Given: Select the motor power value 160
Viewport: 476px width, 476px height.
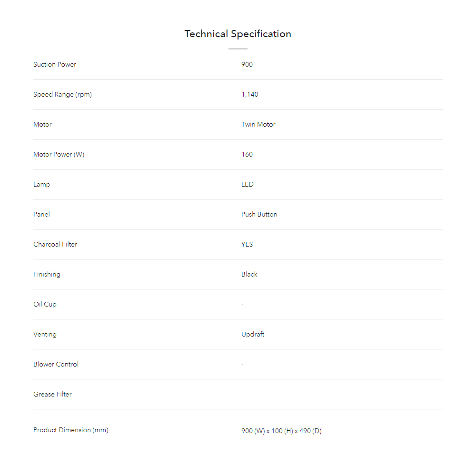Looking at the screenshot, I should [247, 154].
